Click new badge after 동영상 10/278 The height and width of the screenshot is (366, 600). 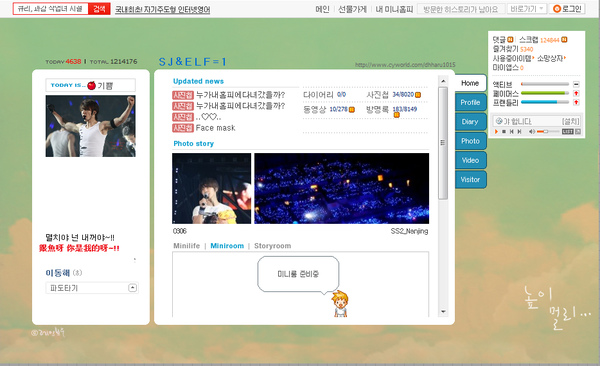[352, 109]
